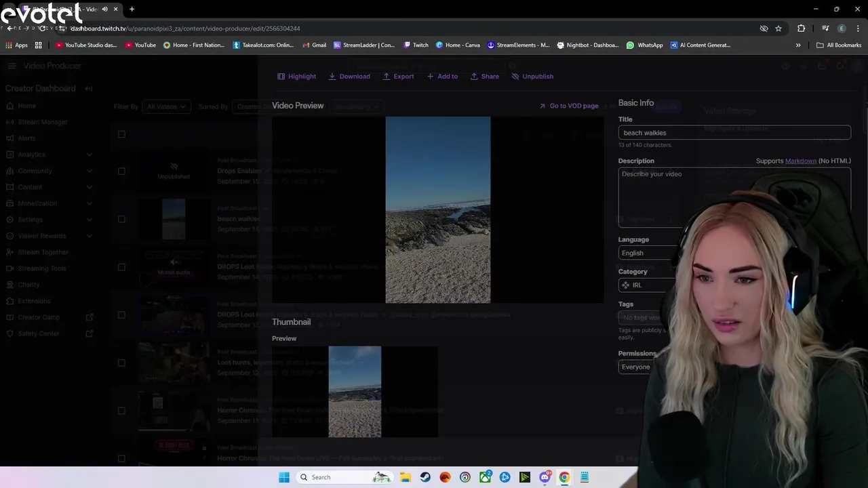Toggle the select-all checkbox above video list
868x488 pixels.
(x=121, y=134)
